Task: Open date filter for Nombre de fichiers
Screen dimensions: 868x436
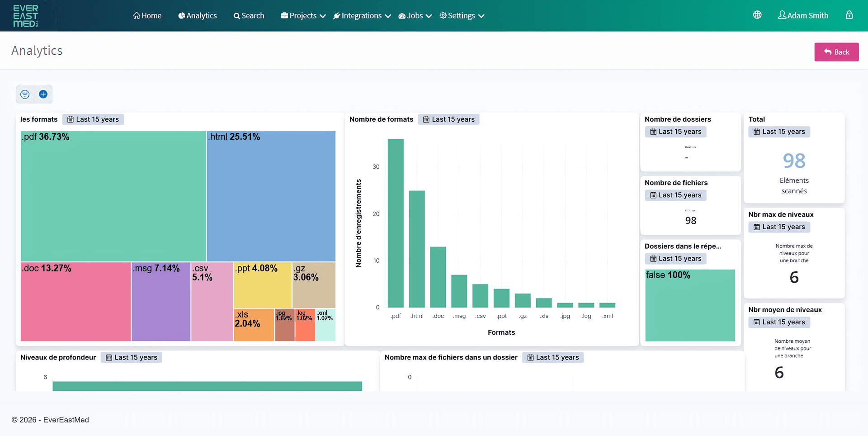Action: (676, 195)
